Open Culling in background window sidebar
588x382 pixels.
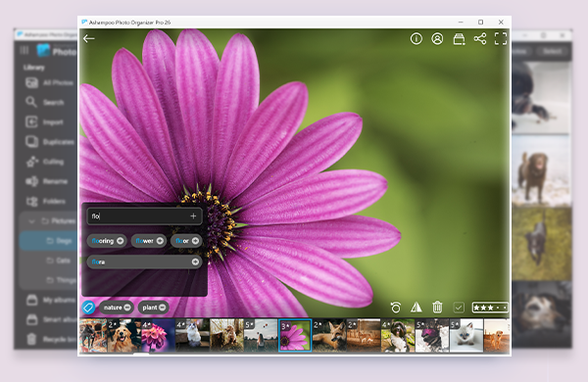tap(45, 162)
